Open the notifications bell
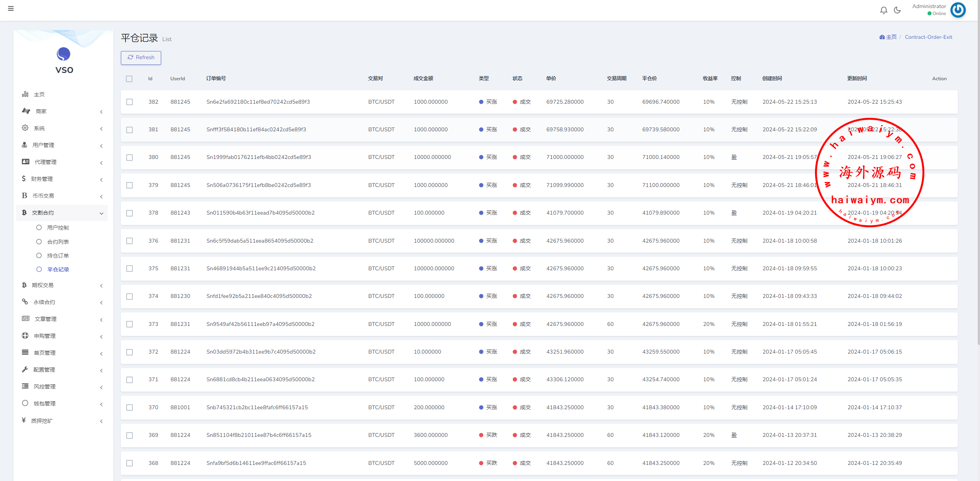The height and width of the screenshot is (481, 980). click(883, 10)
